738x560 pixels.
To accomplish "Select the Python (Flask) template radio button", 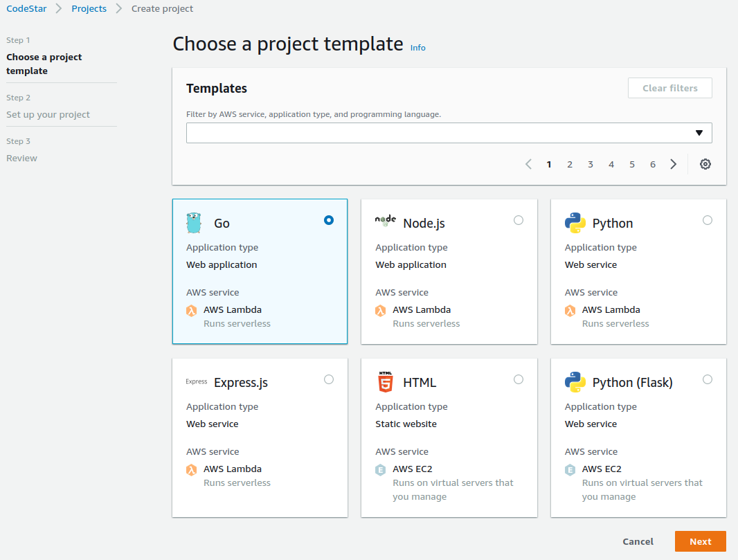I will [708, 379].
